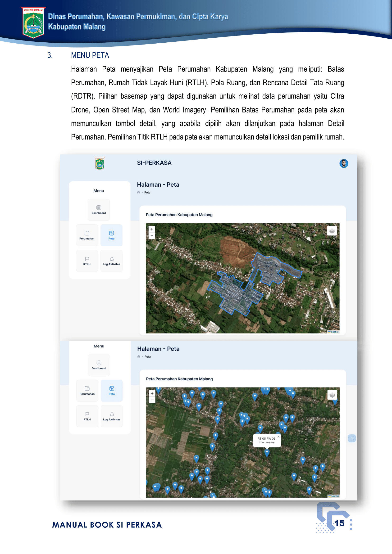Open Perumahan in menu beside the polygon map
392x554 pixels.
point(87,235)
